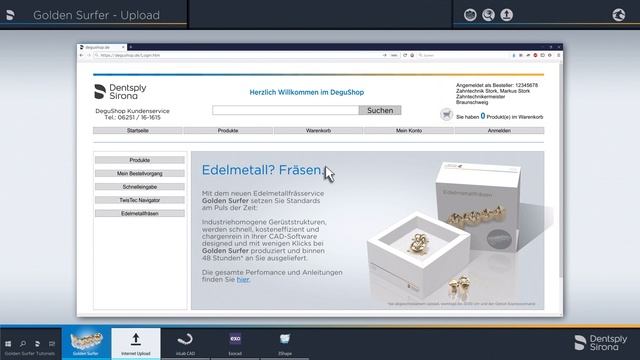Click the browser reload icon

click(405, 55)
